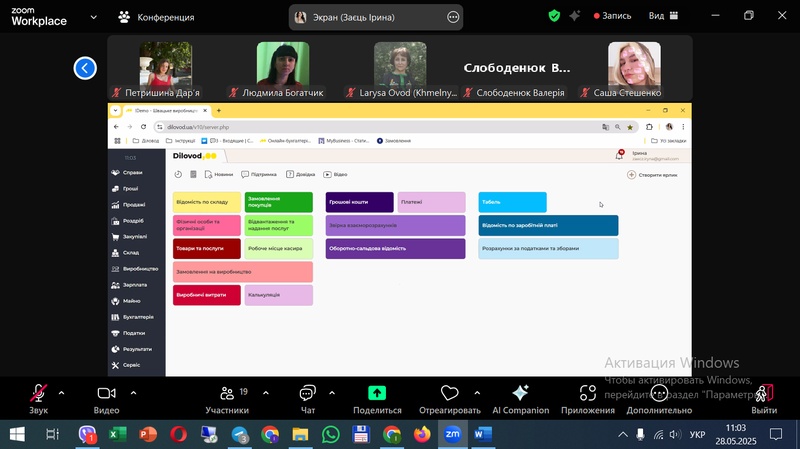The width and height of the screenshot is (800, 449).
Task: Open Новини in Dilovod toolbar
Action: click(219, 174)
